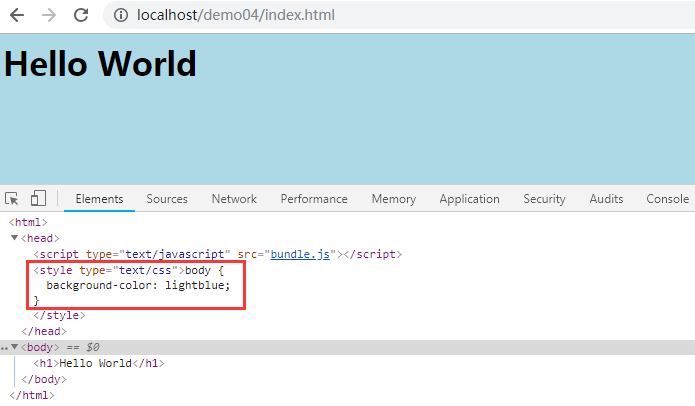The image size is (695, 406).
Task: Select the h1 Hello World node
Action: tap(99, 363)
